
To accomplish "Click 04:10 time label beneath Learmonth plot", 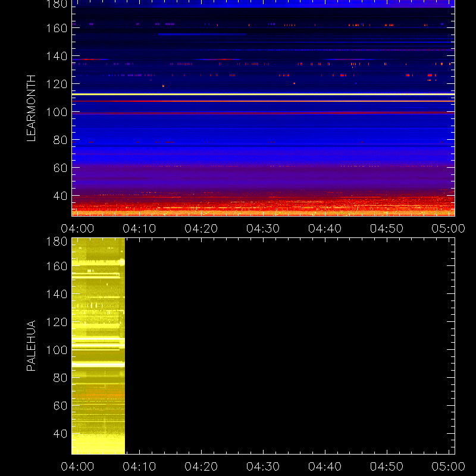I will point(139,228).
